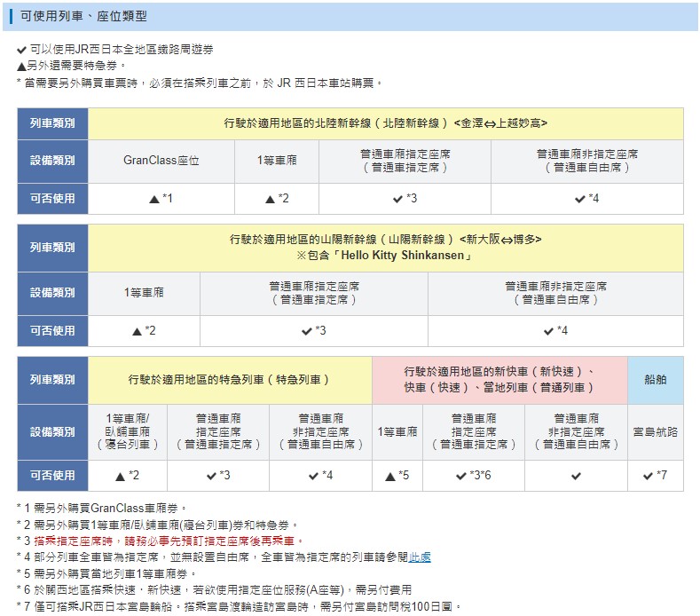This screenshot has height=616, width=700.
Task: Click the checkmark beside *7 under 宮島航路
Action: coord(648,476)
